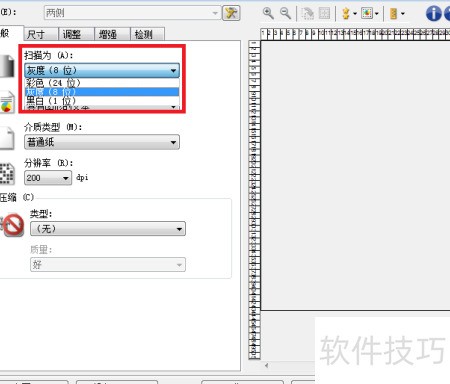
Task: Select 黑白 (1 位) from the list
Action: (x=102, y=100)
